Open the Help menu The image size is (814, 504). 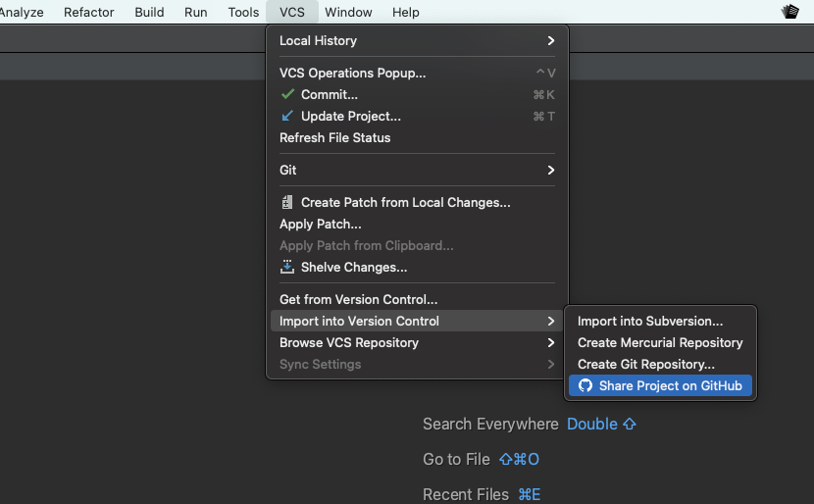pos(405,12)
